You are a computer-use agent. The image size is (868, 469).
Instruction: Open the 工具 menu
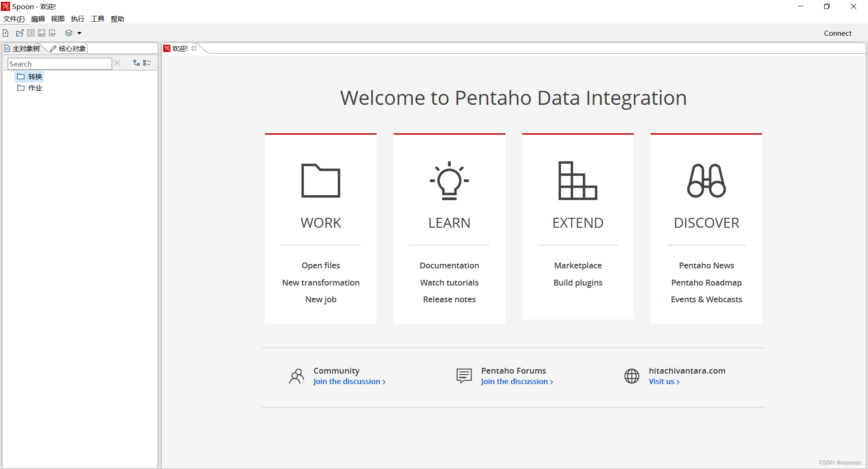pyautogui.click(x=98, y=19)
